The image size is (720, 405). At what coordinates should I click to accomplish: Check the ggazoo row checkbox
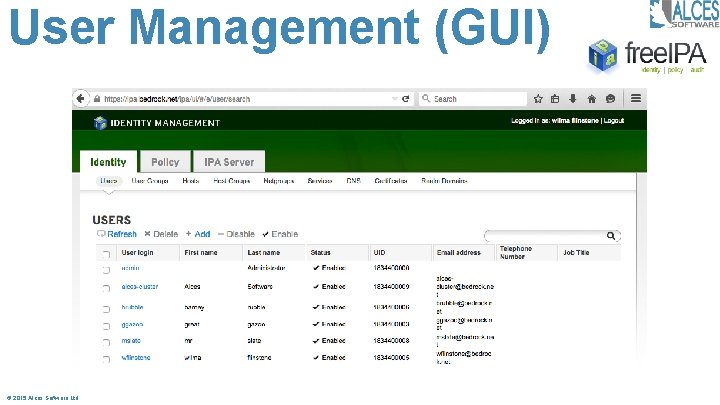click(106, 326)
